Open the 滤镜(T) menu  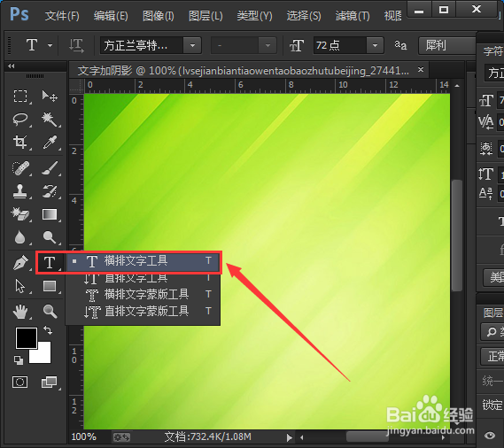coord(353,15)
